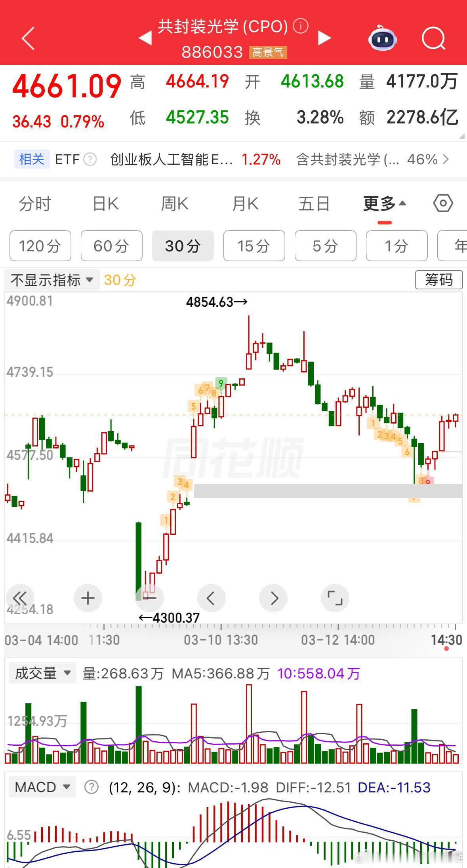Open the 更多 menu
The width and height of the screenshot is (467, 868).
click(383, 203)
